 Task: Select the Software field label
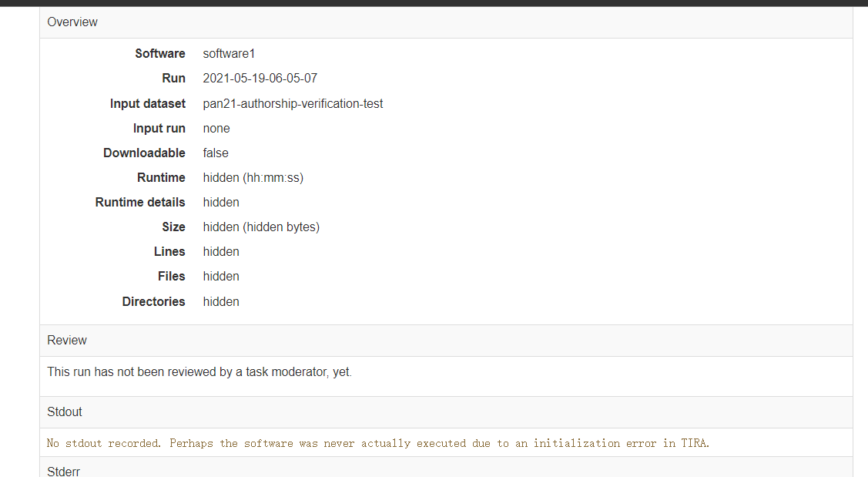(x=160, y=54)
